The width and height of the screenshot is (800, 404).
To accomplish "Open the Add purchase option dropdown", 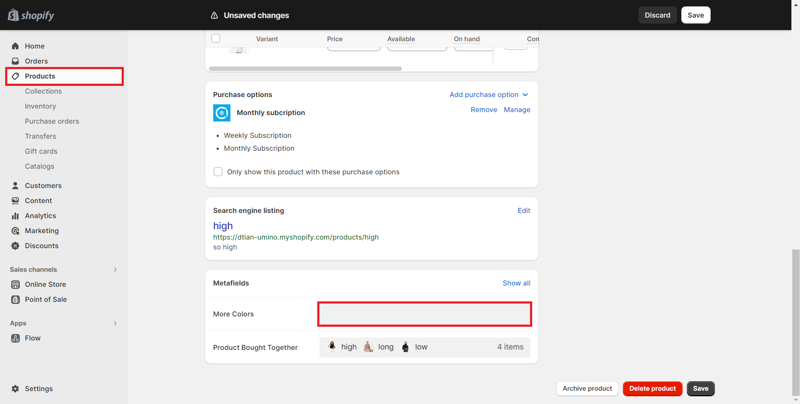I will point(488,95).
